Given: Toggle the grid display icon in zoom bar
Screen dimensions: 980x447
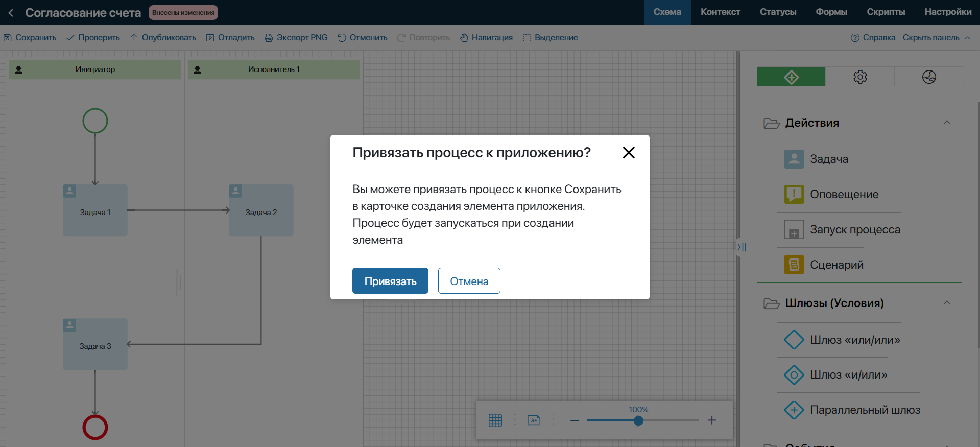Looking at the screenshot, I should [x=495, y=420].
